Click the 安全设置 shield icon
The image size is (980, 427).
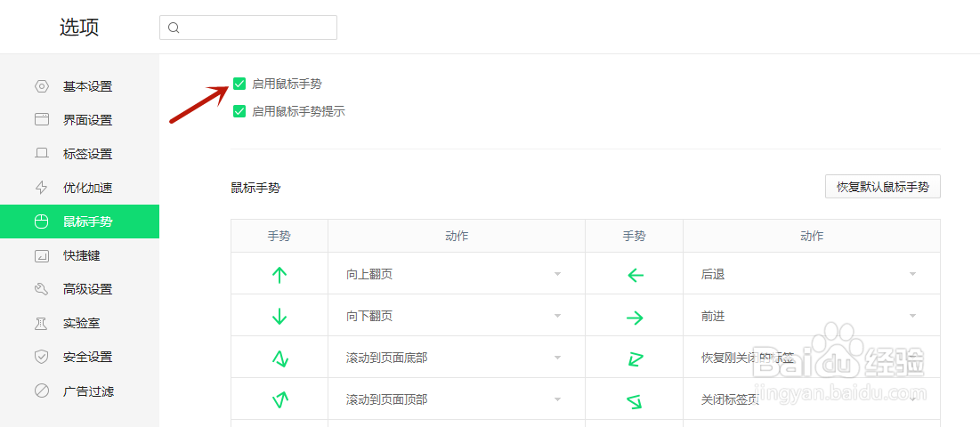tap(41, 357)
